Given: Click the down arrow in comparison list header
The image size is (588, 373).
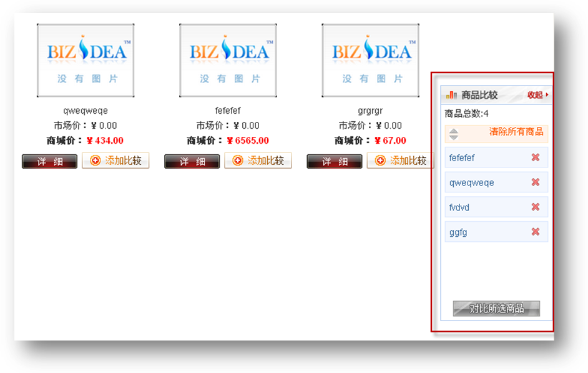Looking at the screenshot, I should coord(454,137).
